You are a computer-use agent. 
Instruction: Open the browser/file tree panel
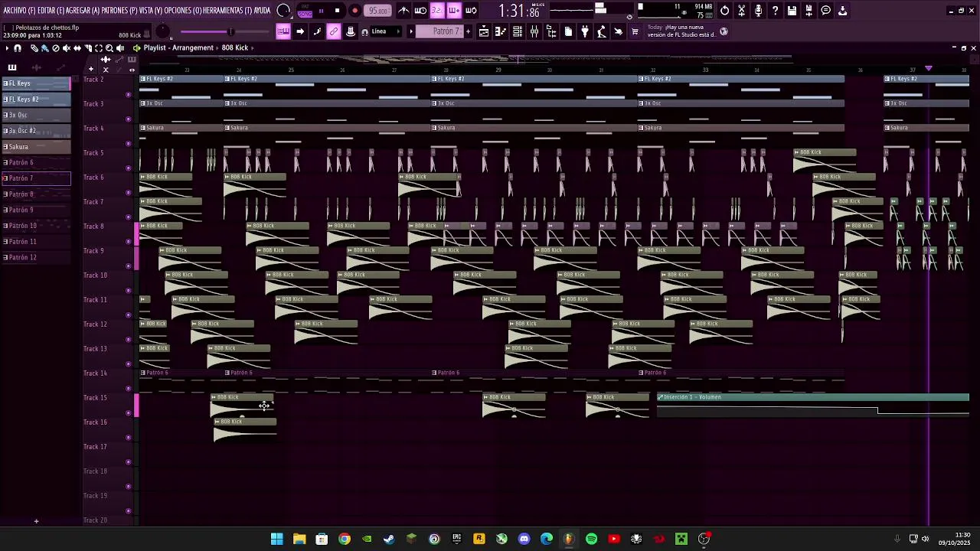tap(550, 31)
